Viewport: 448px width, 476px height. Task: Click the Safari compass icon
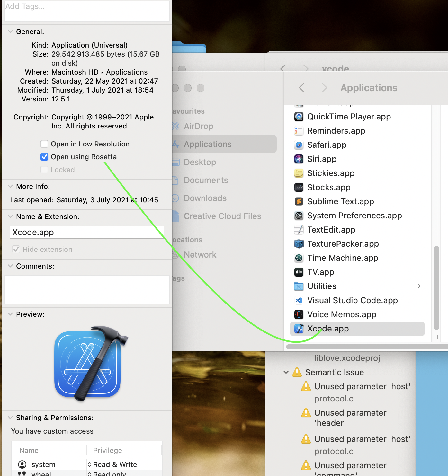click(x=299, y=145)
